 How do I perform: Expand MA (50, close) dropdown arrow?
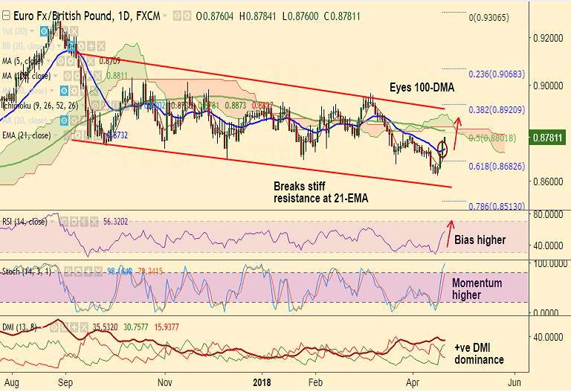(x=52, y=90)
